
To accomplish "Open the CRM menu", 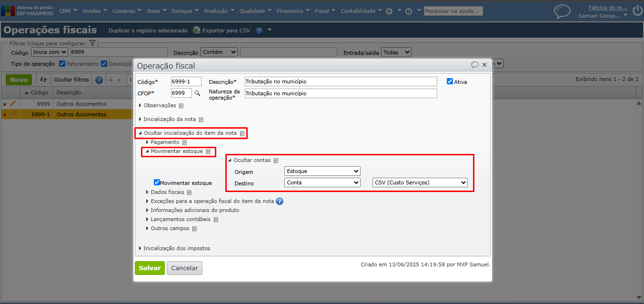I will pyautogui.click(x=68, y=11).
